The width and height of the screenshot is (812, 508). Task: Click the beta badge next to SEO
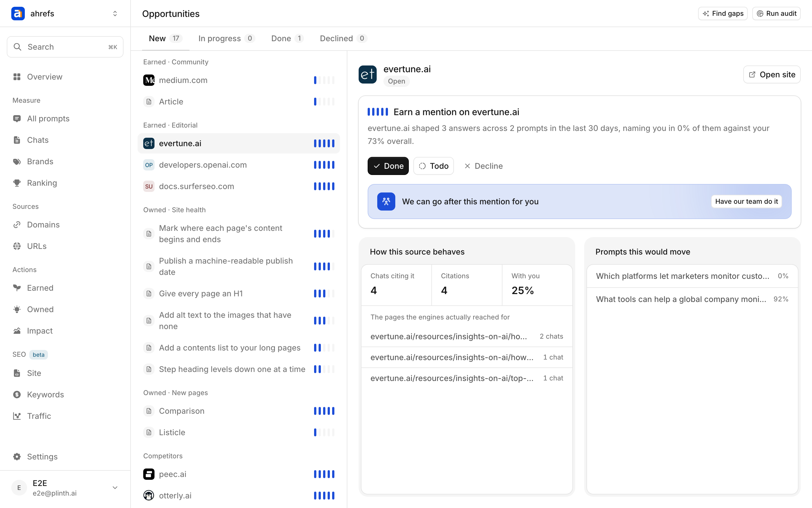(39, 355)
